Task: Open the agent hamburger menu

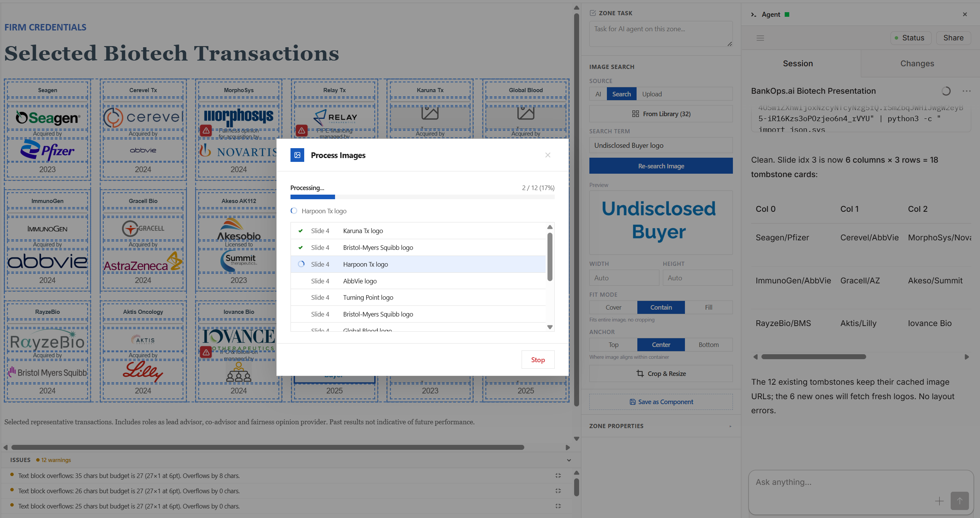Action: coord(760,38)
